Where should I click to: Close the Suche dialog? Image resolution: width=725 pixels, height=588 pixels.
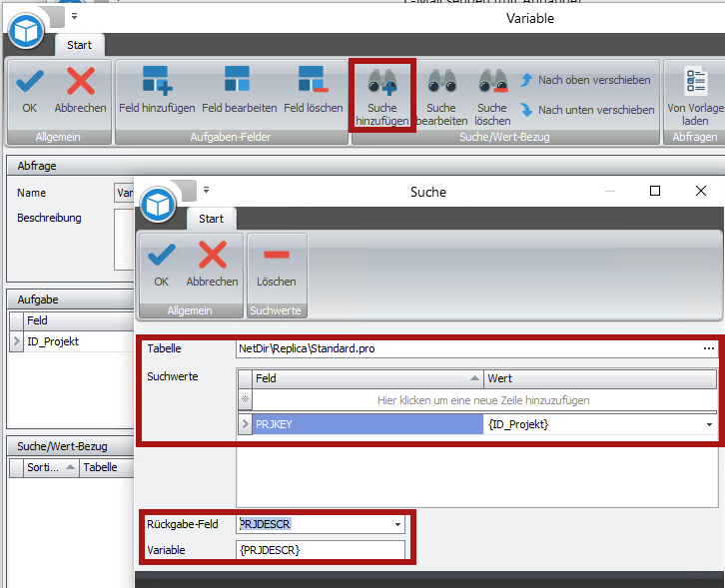click(701, 191)
